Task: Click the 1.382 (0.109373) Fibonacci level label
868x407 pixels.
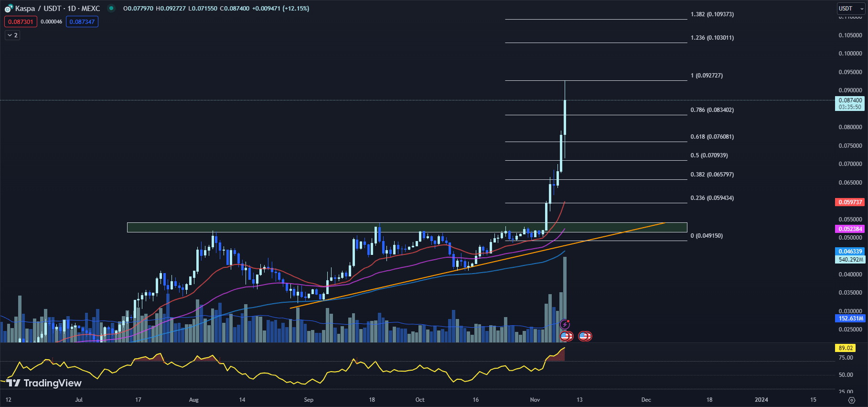Action: point(712,14)
